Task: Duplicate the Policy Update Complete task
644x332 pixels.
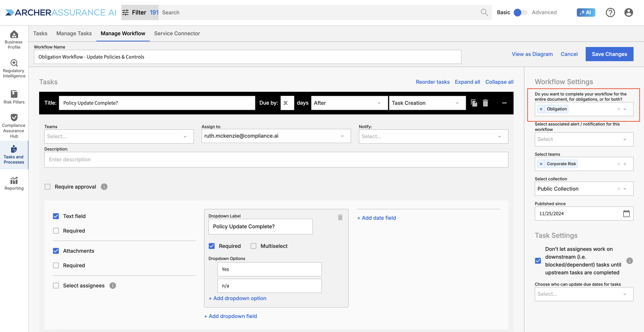Action: pos(474,103)
